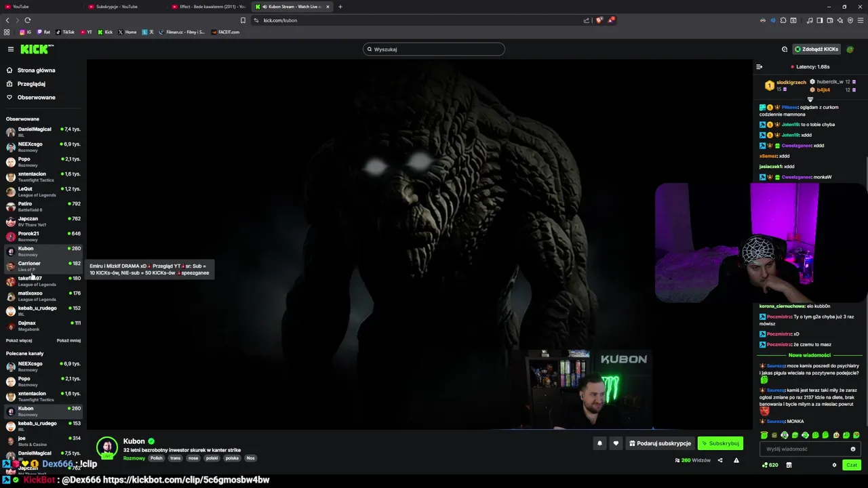Open chat settings gear icon
Image resolution: width=868 pixels, height=488 pixels.
coord(834,465)
